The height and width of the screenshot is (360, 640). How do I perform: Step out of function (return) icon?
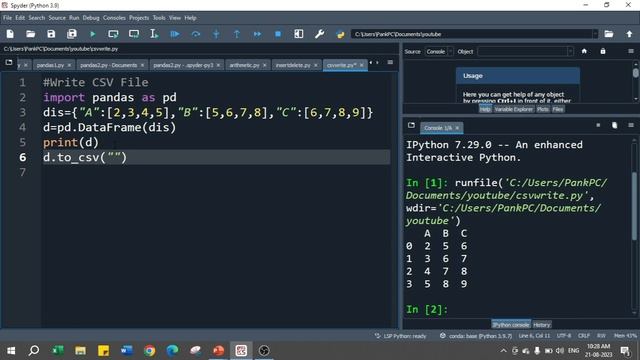(237, 34)
